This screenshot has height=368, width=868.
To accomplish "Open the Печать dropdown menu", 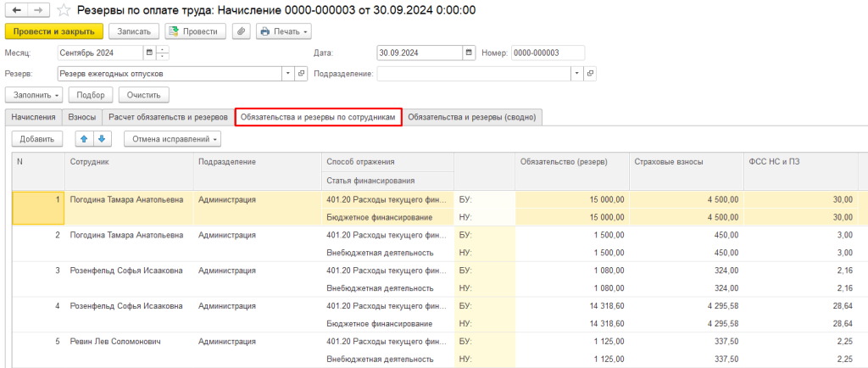I will (283, 31).
